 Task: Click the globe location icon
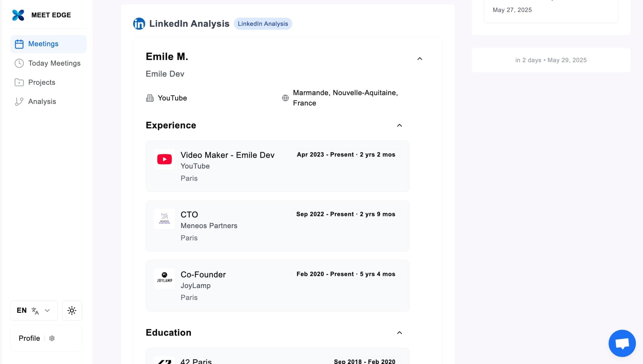285,98
